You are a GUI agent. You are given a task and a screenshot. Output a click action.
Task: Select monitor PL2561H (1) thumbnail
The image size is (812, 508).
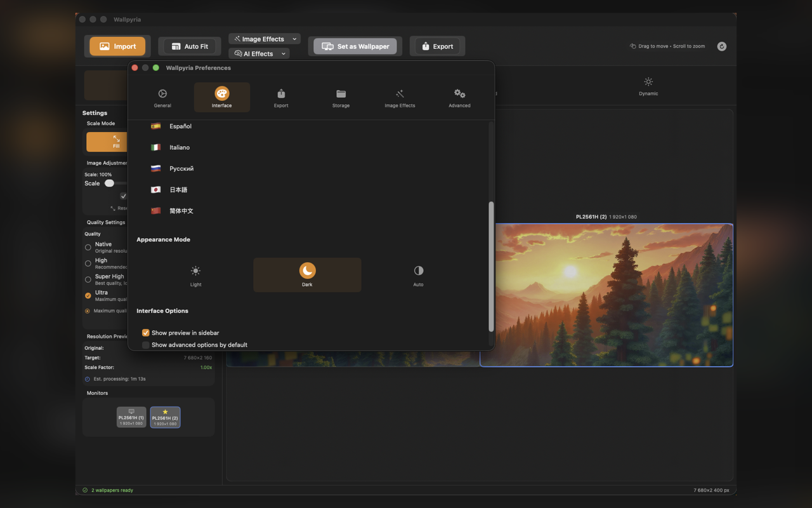tap(131, 417)
